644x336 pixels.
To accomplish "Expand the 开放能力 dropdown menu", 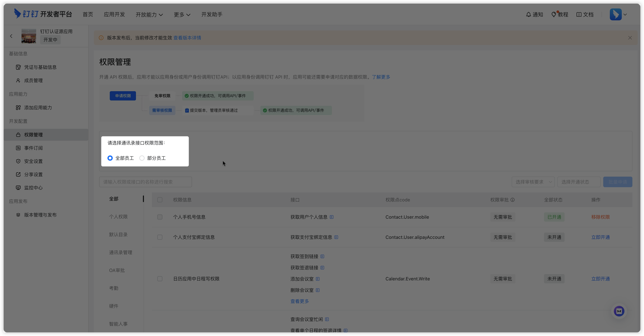I will tap(149, 14).
